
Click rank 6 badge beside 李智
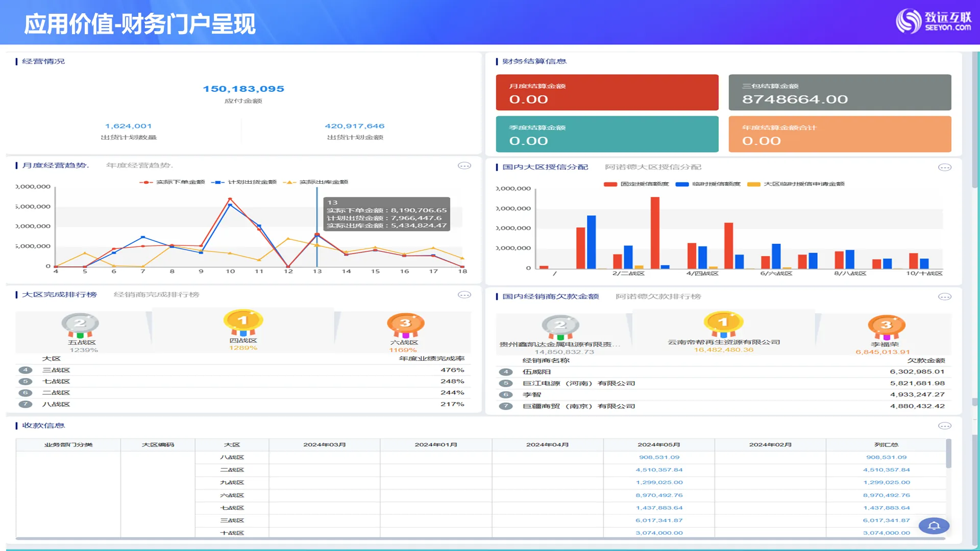[506, 395]
